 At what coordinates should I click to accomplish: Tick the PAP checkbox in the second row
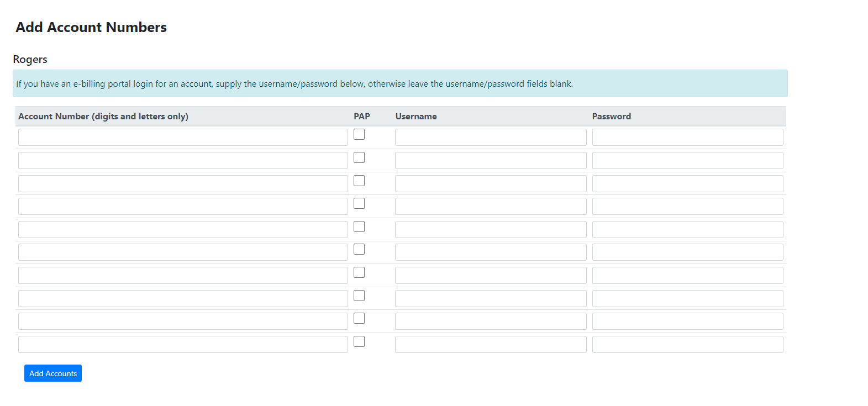tap(359, 157)
